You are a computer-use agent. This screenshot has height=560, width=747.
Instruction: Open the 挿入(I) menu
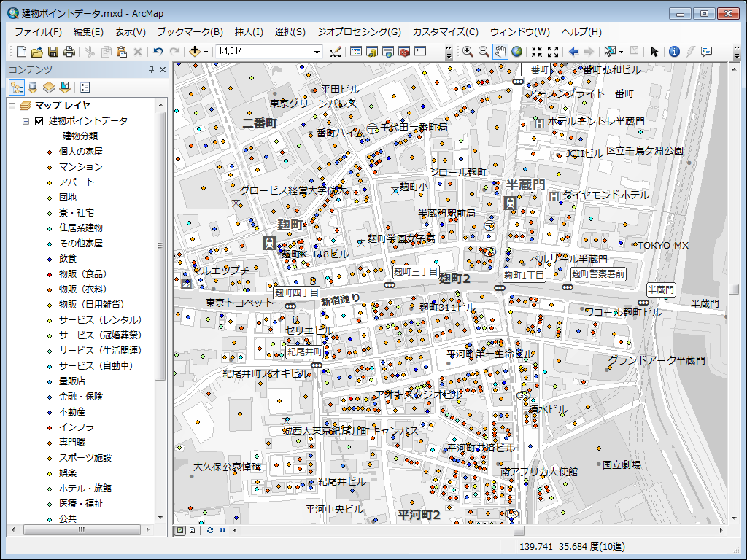pos(249,32)
